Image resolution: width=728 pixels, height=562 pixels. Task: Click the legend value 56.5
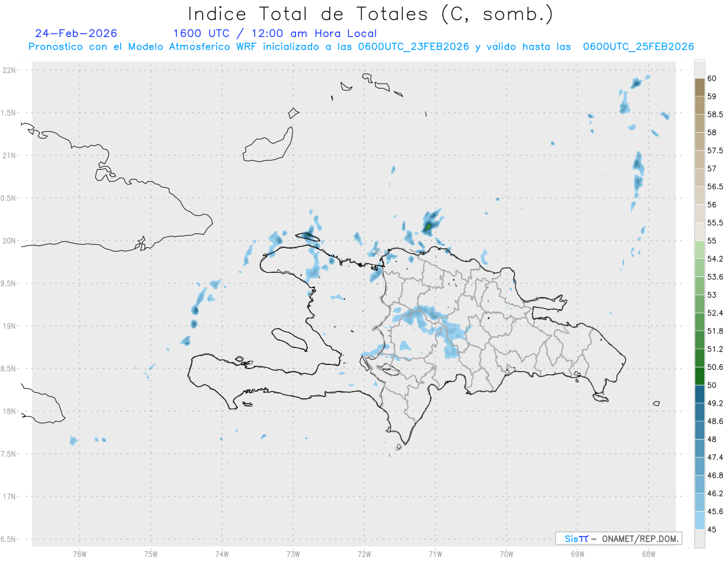pos(715,187)
